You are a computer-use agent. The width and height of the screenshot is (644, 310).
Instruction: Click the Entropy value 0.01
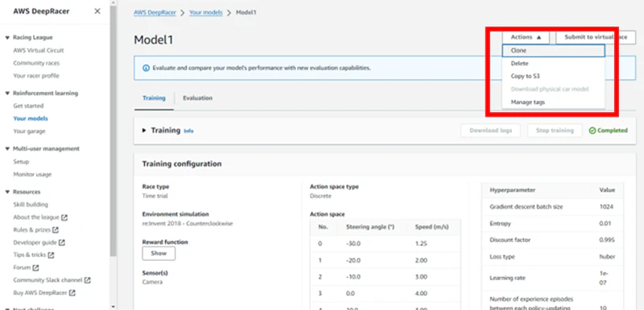point(605,224)
